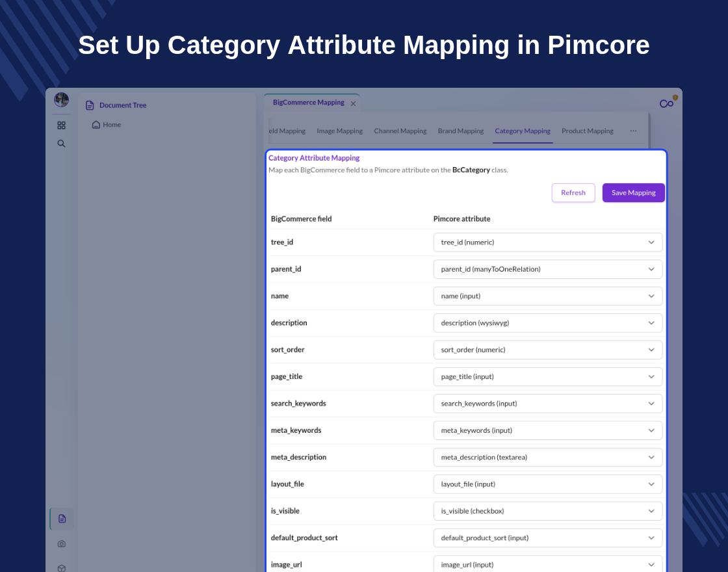The image size is (728, 572).
Task: Click the search magnifier icon in sidebar
Action: [61, 144]
